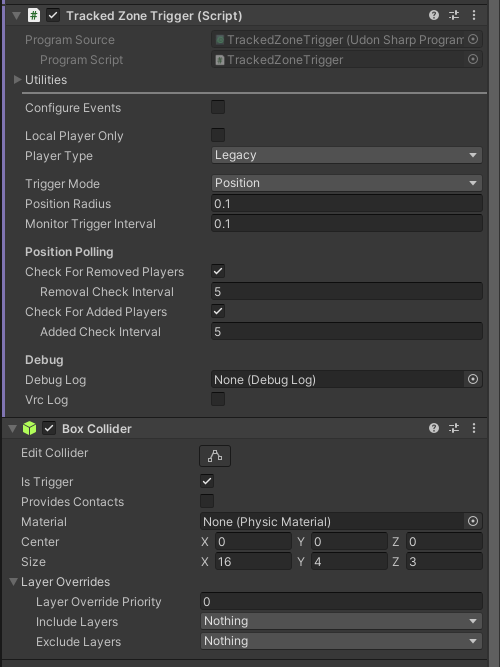This screenshot has width=500, height=667.
Task: Click the Center Z value field
Action: click(x=445, y=542)
